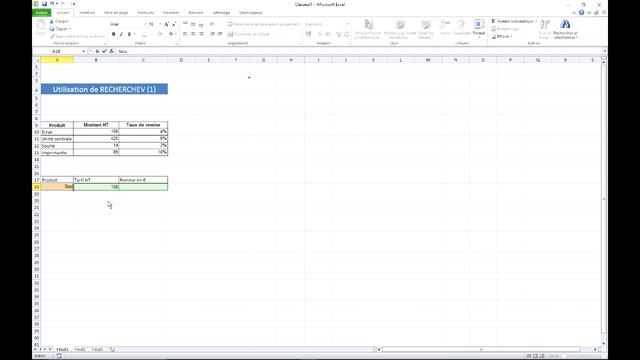640x360 pixels.
Task: Switch to Insertion tab
Action: (x=87, y=13)
